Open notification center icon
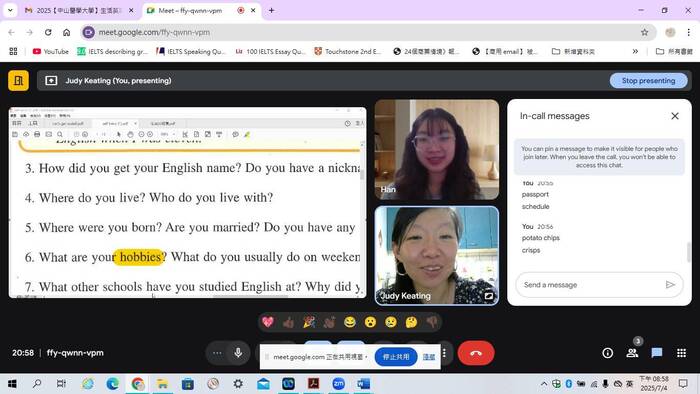This screenshot has width=700, height=394. (x=683, y=384)
